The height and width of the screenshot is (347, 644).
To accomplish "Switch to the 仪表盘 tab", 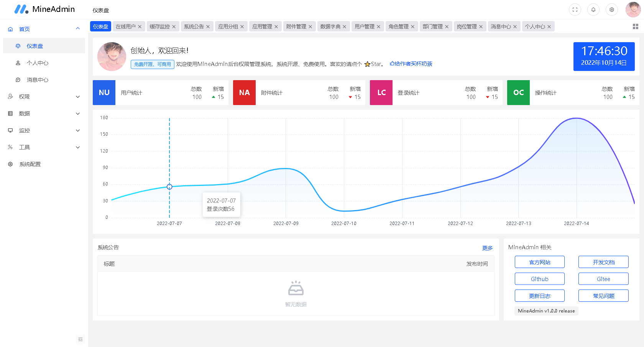I will tap(100, 26).
